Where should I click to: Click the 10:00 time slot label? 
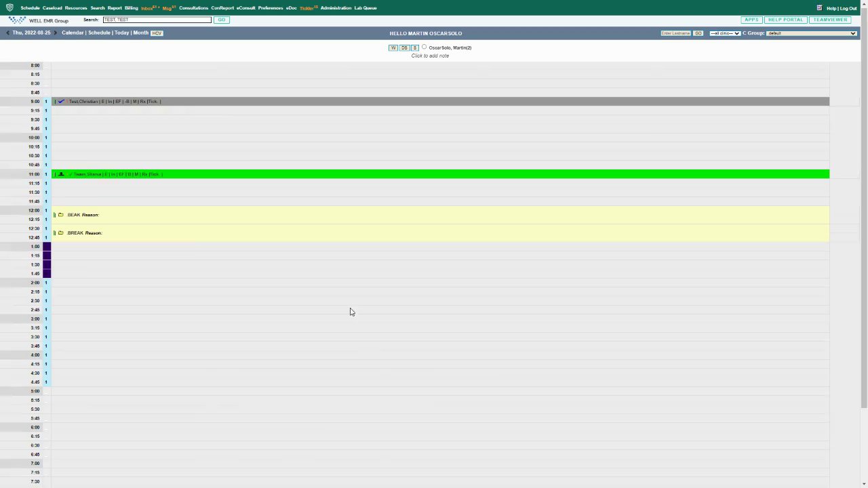[x=34, y=138]
